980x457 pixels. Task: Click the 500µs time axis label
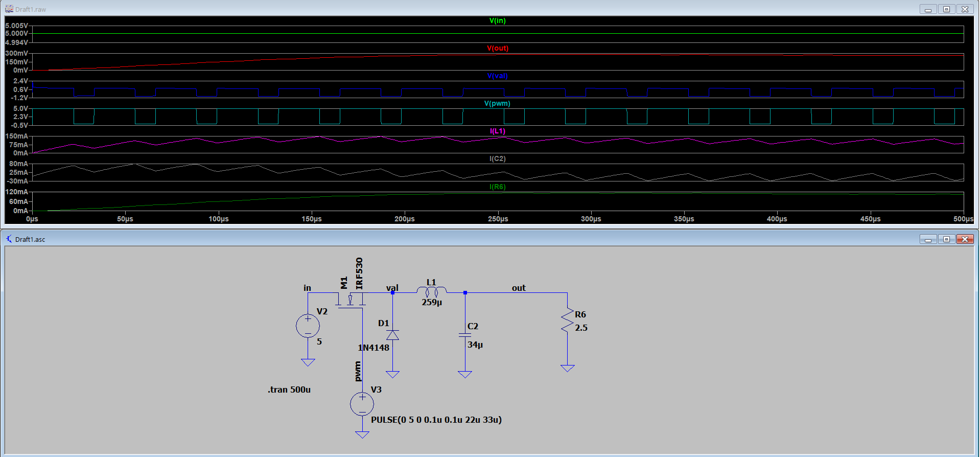[x=963, y=219]
